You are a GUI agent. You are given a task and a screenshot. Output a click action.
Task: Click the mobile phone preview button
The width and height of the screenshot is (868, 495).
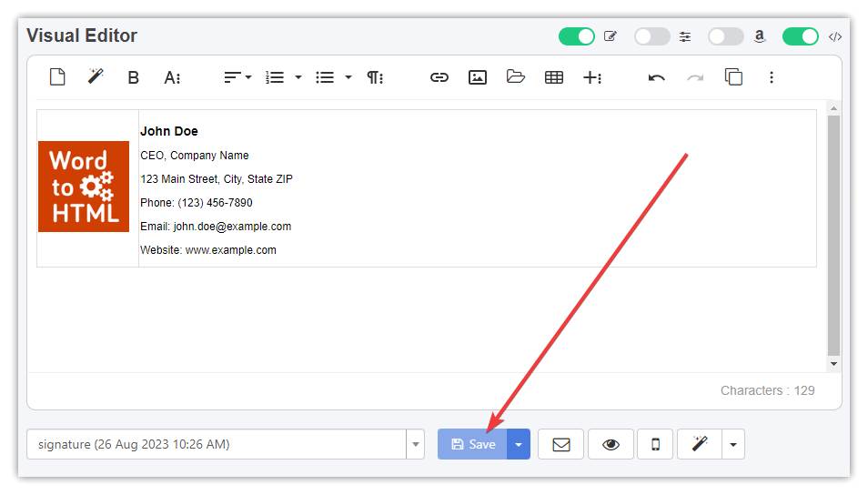coord(655,444)
